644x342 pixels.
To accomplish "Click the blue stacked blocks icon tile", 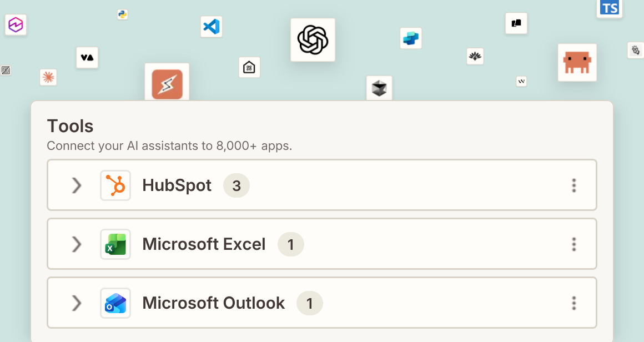I will [x=411, y=38].
